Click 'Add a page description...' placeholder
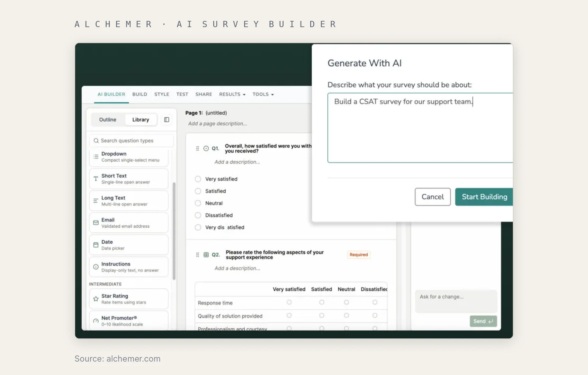Image resolution: width=588 pixels, height=375 pixels. (218, 123)
